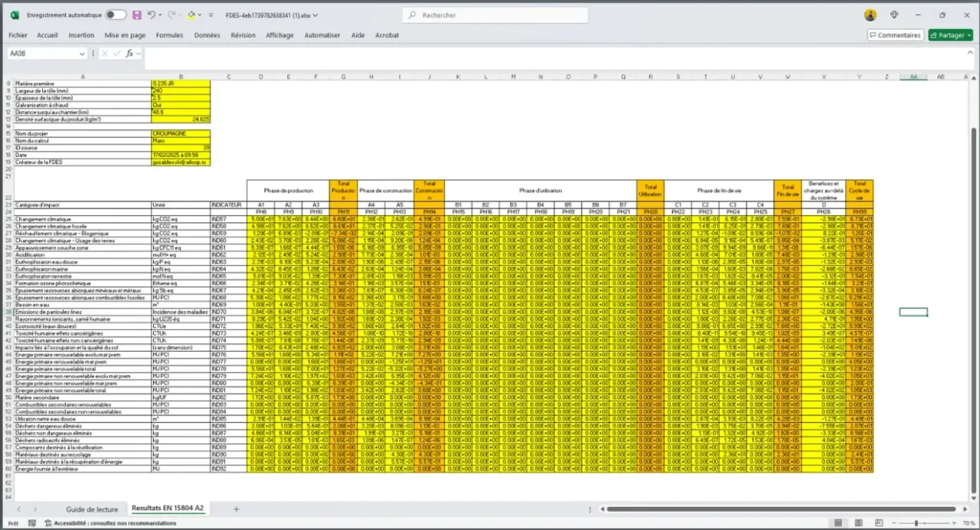Click the Nom du projet label cell

click(83, 133)
